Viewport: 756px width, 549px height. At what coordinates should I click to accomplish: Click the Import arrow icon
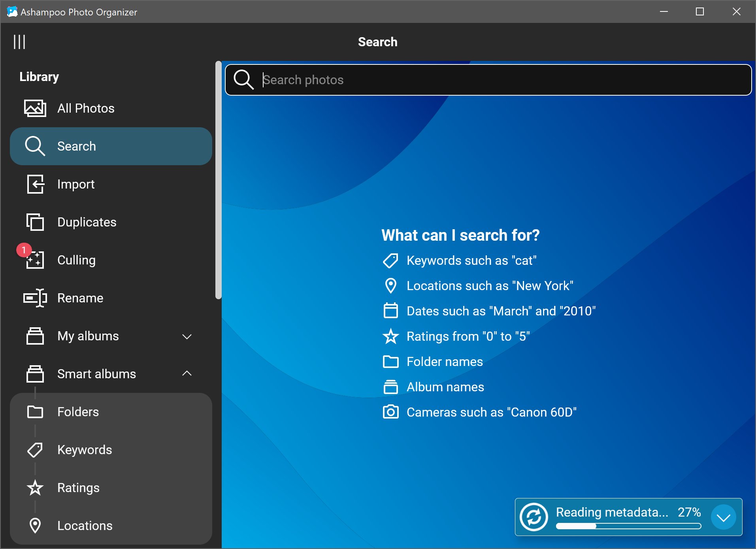tap(35, 184)
